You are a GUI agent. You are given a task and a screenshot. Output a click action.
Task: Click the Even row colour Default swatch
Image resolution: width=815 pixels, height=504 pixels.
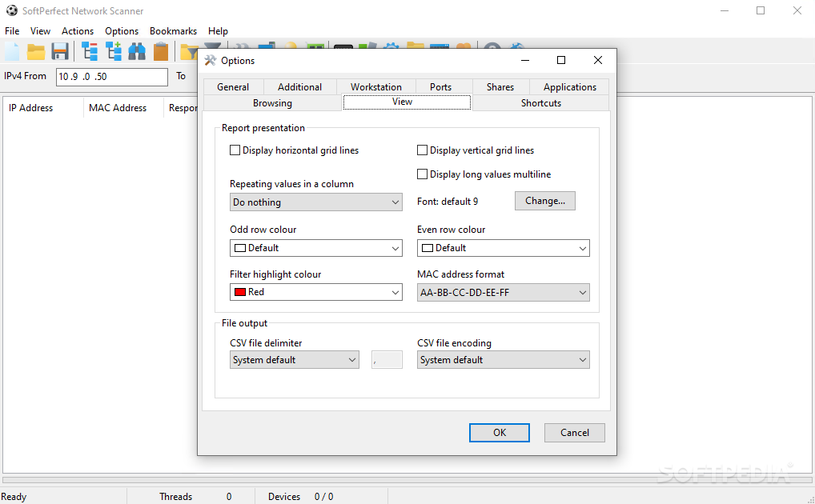(x=428, y=248)
